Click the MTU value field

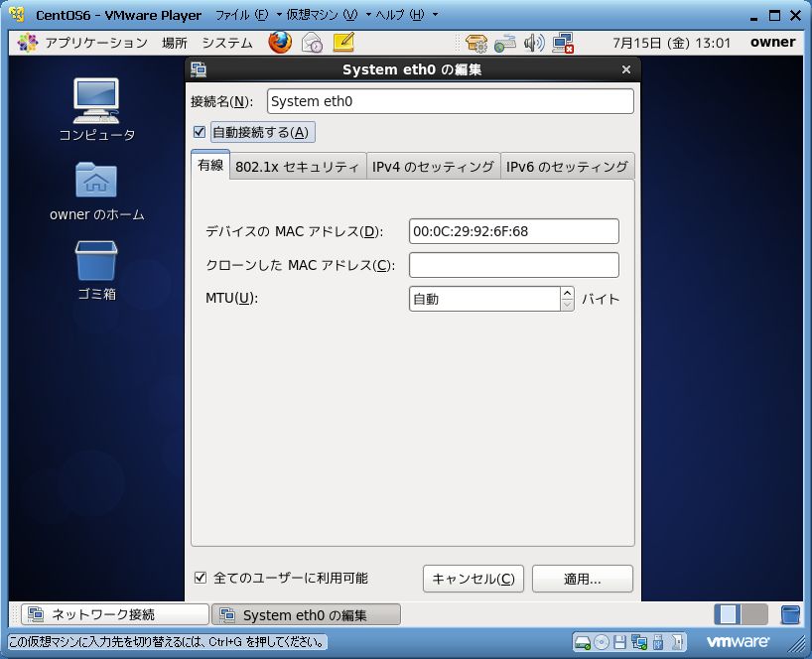coord(484,299)
